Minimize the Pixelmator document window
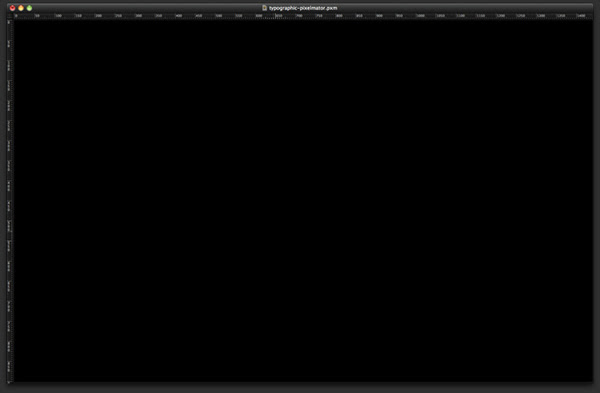This screenshot has height=393, width=600. [21, 8]
